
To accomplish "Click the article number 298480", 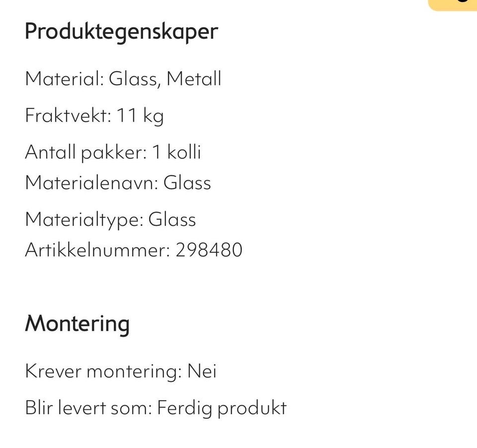I will (x=209, y=250).
